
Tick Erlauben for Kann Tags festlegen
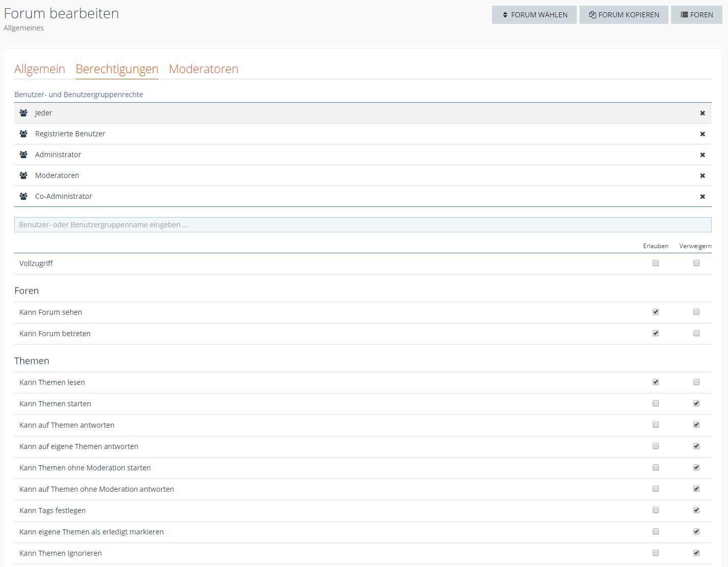coord(656,510)
